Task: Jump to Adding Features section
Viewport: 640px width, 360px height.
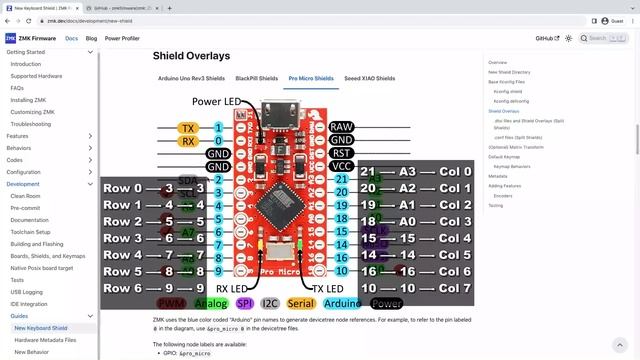Action: 504,186
